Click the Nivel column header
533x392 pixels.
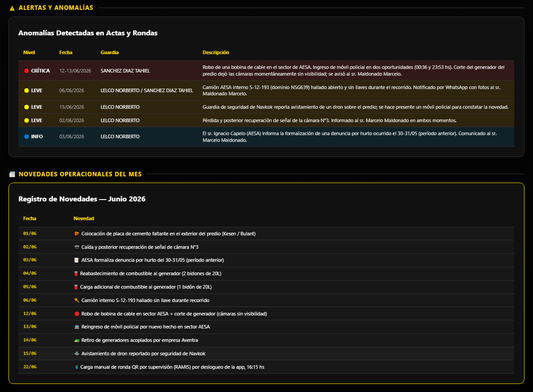point(29,52)
